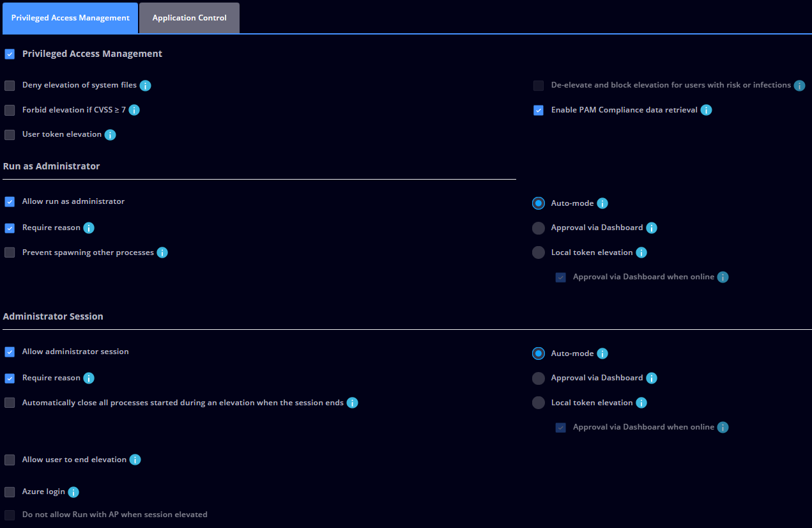This screenshot has height=528, width=812.
Task: Uncheck Allow run as administrator
Action: tap(10, 202)
